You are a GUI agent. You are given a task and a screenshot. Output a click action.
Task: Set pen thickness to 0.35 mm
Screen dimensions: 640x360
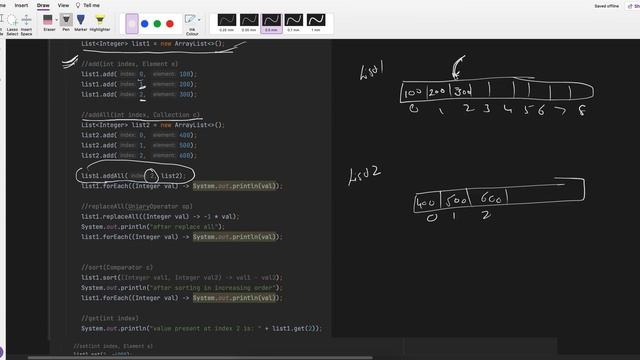point(249,23)
